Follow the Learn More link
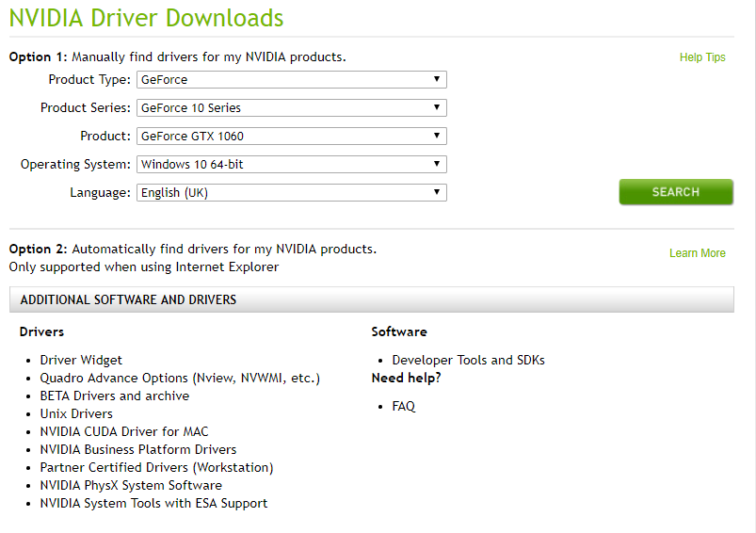The width and height of the screenshot is (756, 533). [x=698, y=253]
